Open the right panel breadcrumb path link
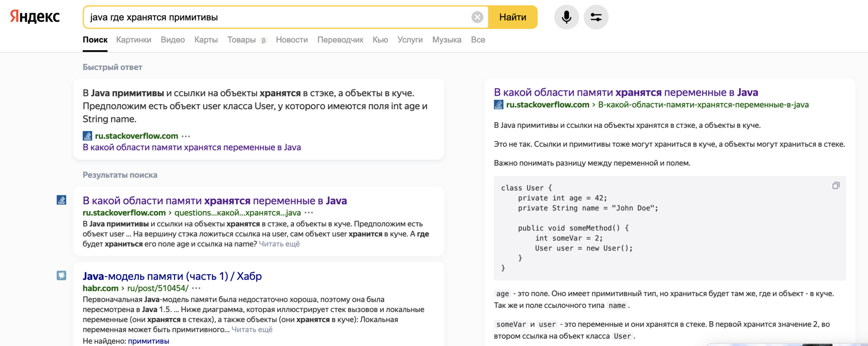This screenshot has height=346, width=868. coord(703,105)
